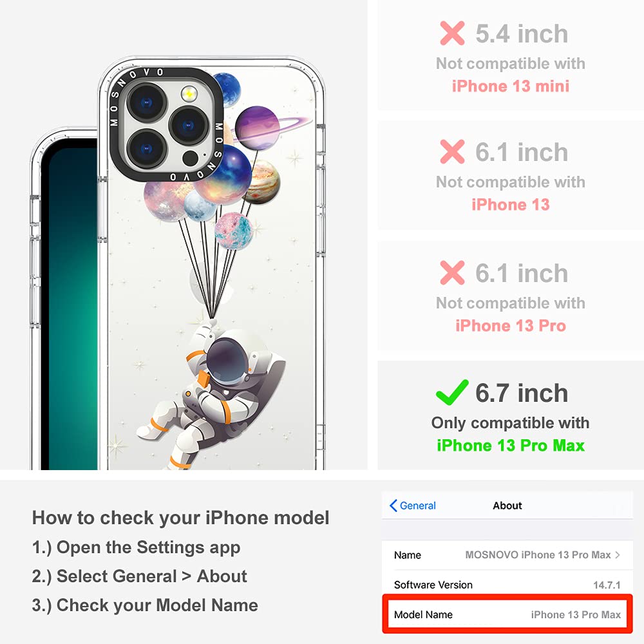Click the iPhone 13 Pro Max green text

(511, 446)
